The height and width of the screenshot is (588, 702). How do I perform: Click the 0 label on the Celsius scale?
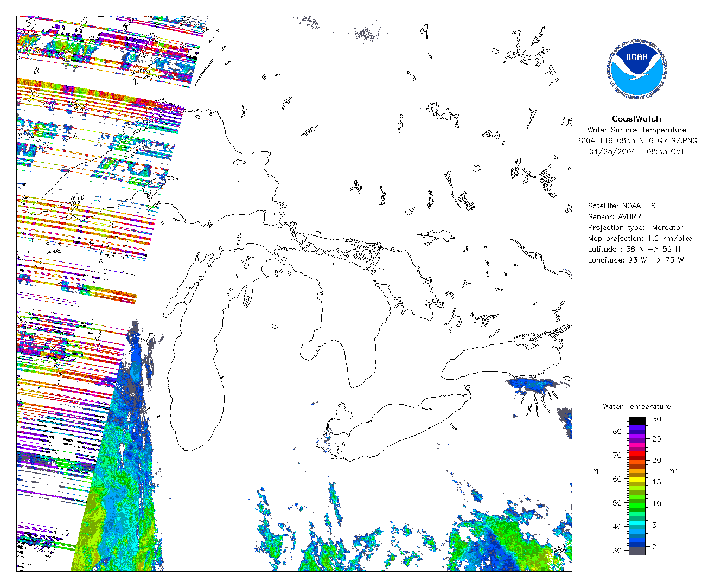(654, 546)
